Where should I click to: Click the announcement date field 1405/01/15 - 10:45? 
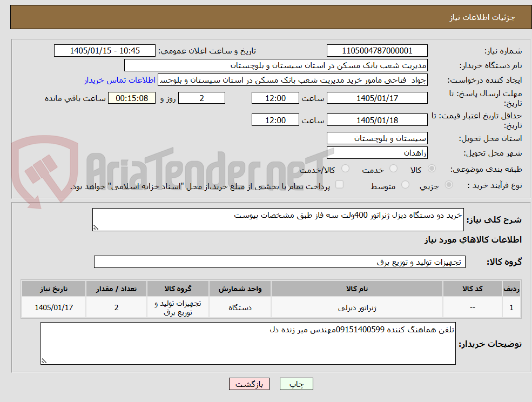coord(104,51)
